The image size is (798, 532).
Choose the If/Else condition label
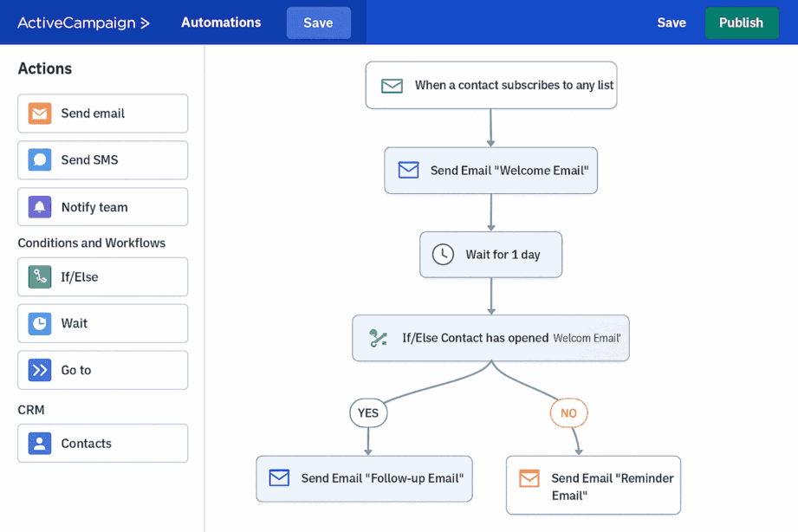[x=80, y=277]
